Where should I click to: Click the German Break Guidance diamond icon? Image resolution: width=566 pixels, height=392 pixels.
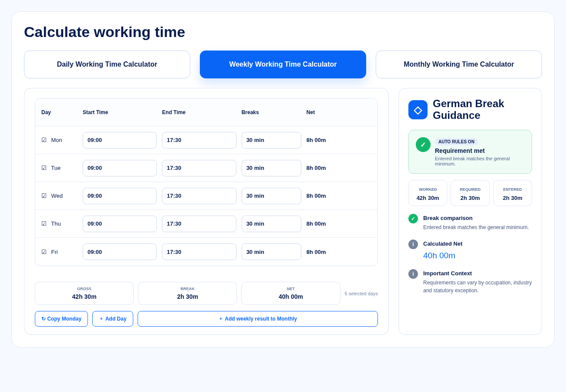(418, 110)
